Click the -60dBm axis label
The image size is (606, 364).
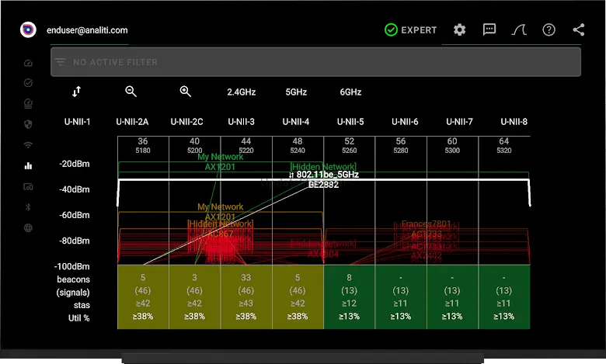click(x=75, y=215)
